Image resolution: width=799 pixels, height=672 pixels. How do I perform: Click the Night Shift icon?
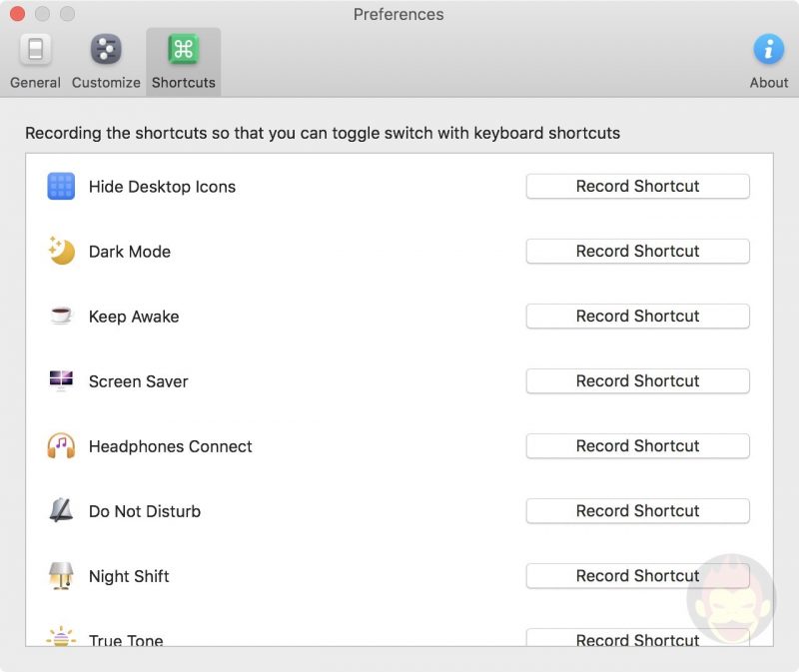(61, 576)
